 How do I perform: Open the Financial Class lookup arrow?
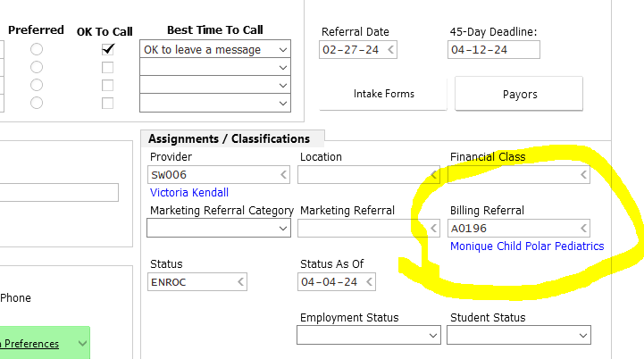point(584,175)
